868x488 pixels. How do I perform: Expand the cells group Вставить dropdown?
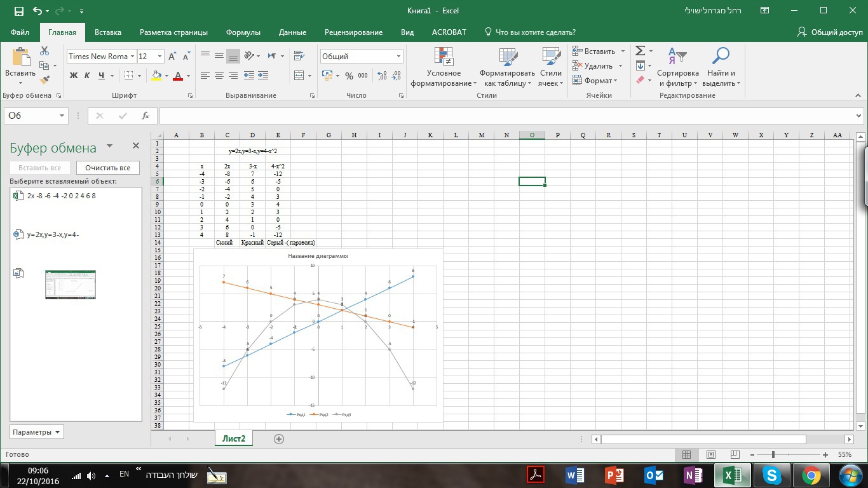(x=623, y=51)
